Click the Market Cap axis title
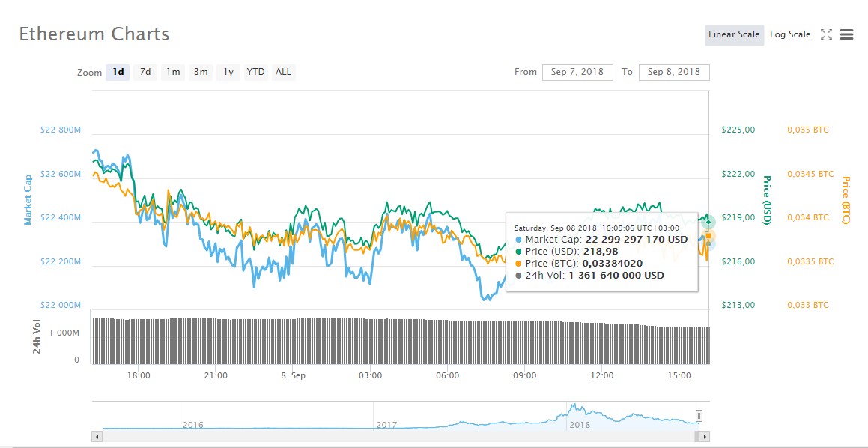This screenshot has width=868, height=448. point(28,199)
